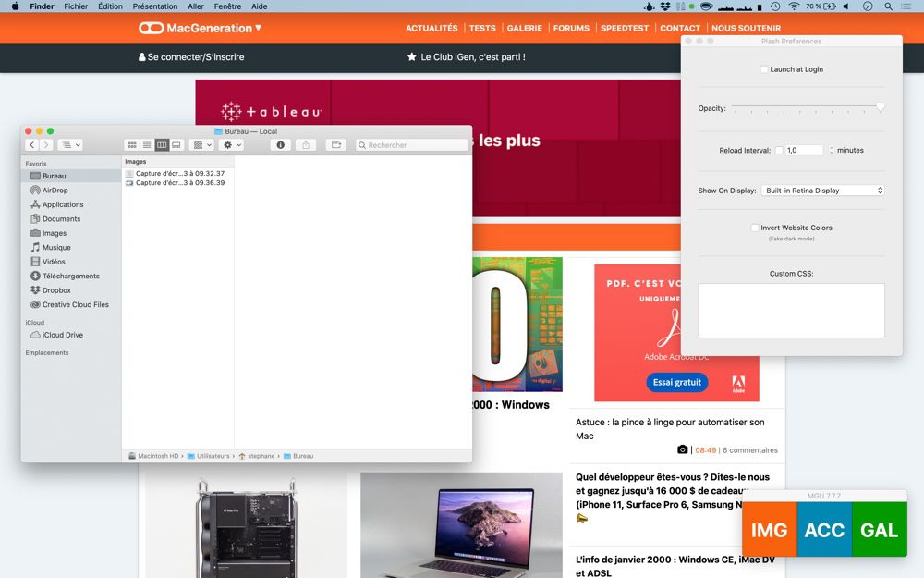This screenshot has width=924, height=578.
Task: Open Notification Center icon
Action: [x=906, y=6]
